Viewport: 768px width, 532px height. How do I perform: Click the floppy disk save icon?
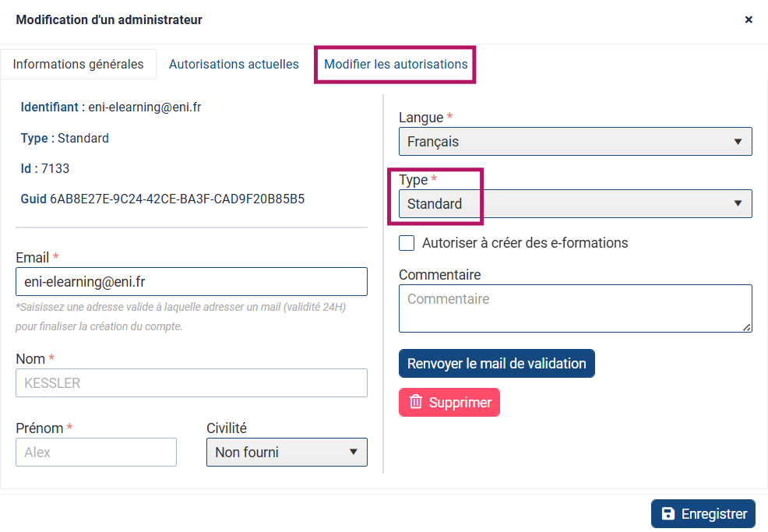[668, 513]
